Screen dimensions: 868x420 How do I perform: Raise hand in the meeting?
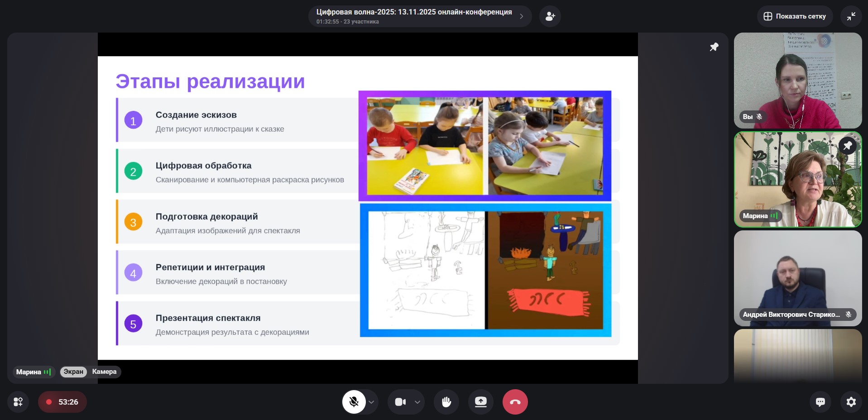446,402
